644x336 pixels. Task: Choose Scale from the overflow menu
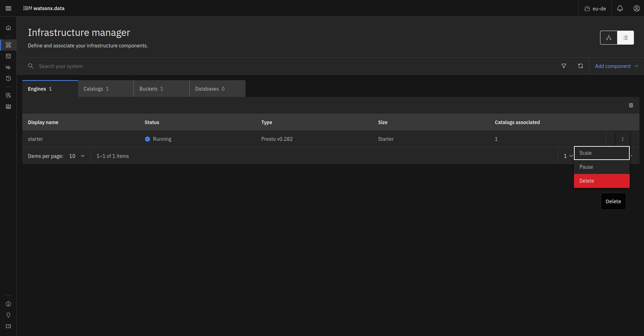(602, 153)
